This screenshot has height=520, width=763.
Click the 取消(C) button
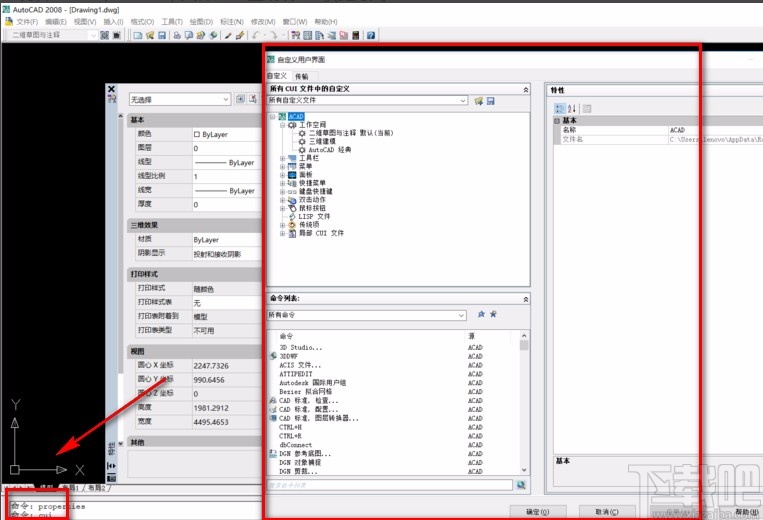[607, 512]
